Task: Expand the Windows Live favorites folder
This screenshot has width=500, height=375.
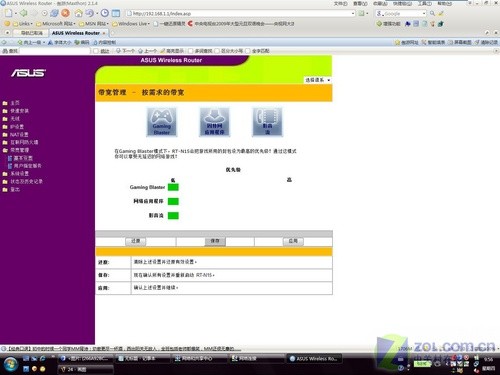Action: pos(131,24)
